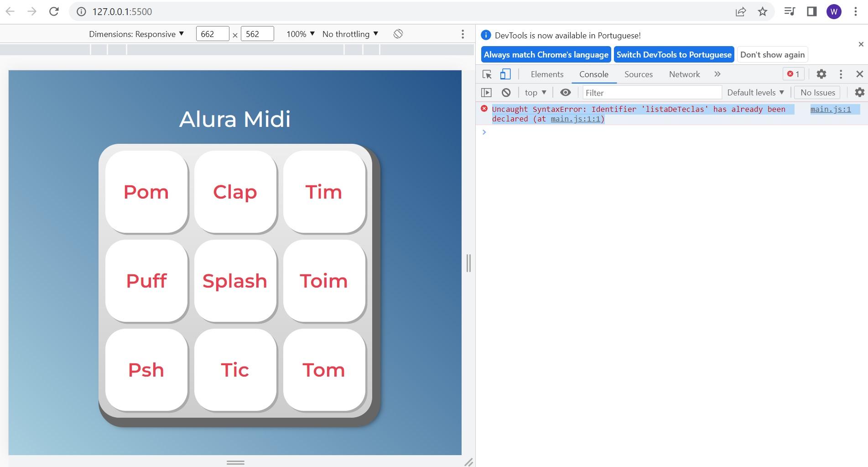The image size is (868, 467).
Task: Open the Dimensions Responsive dropdown
Action: (x=136, y=34)
